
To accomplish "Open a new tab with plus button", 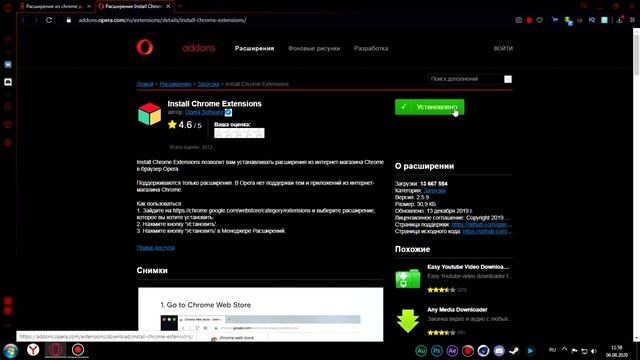I will coord(180,7).
